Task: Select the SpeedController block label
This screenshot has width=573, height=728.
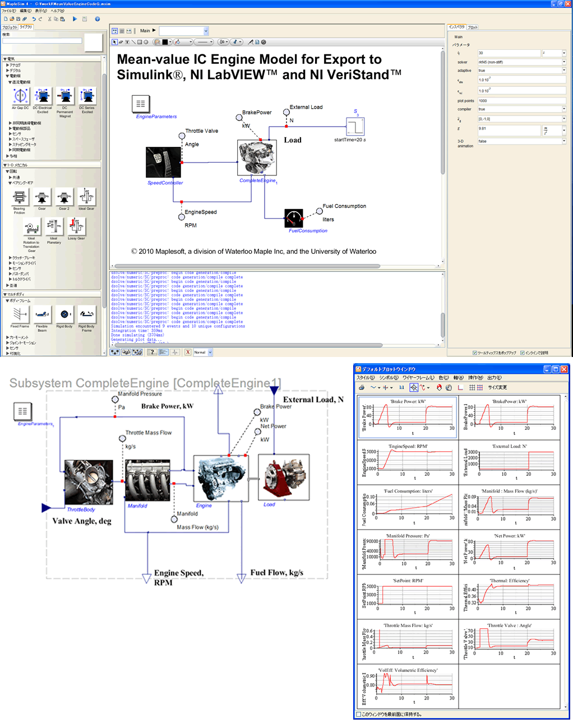Action: coord(165,183)
